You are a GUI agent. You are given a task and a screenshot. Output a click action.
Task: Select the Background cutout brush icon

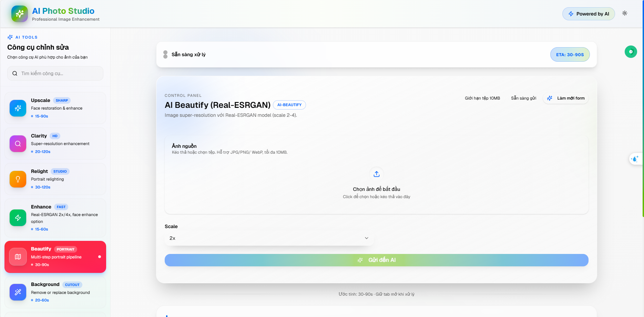coord(18,292)
